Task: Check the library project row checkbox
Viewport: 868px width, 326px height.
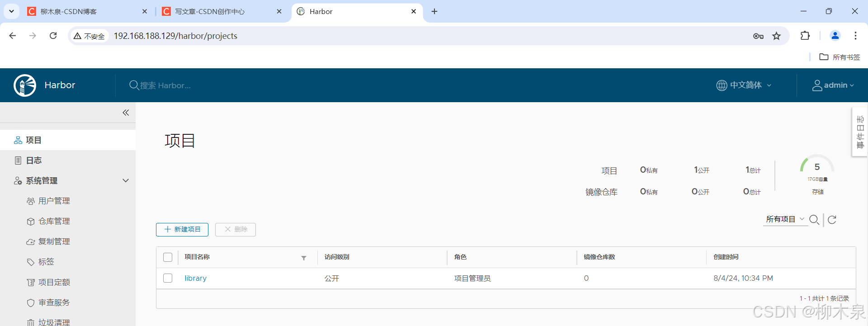Action: pos(168,278)
